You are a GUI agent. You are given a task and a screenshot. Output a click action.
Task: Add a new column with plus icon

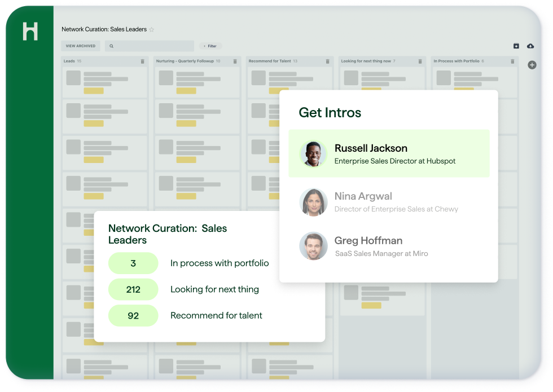[x=532, y=65]
